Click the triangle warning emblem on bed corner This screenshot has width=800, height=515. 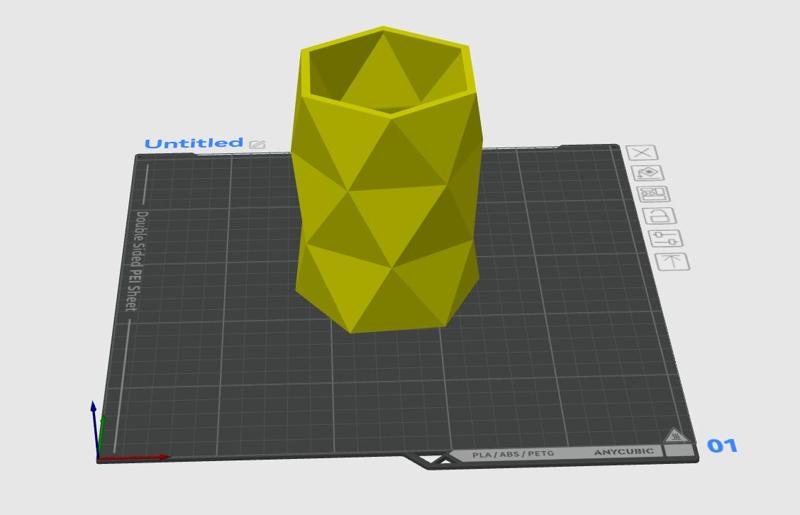(676, 435)
